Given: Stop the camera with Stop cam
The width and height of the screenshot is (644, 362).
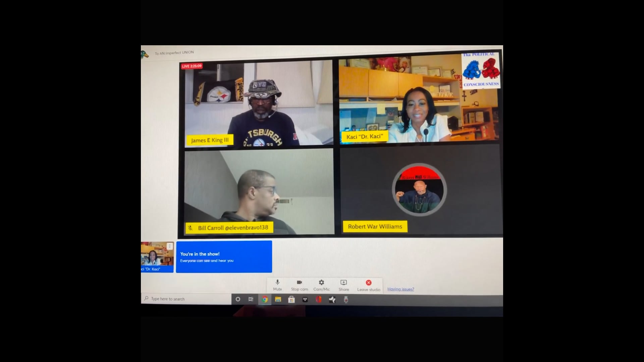Looking at the screenshot, I should tap(299, 285).
